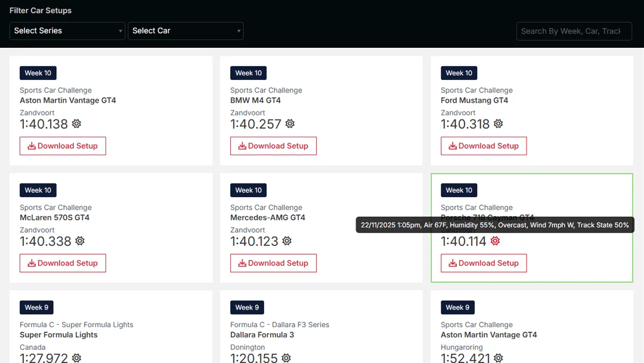Download Setup for BMW M4 GT4

[273, 146]
